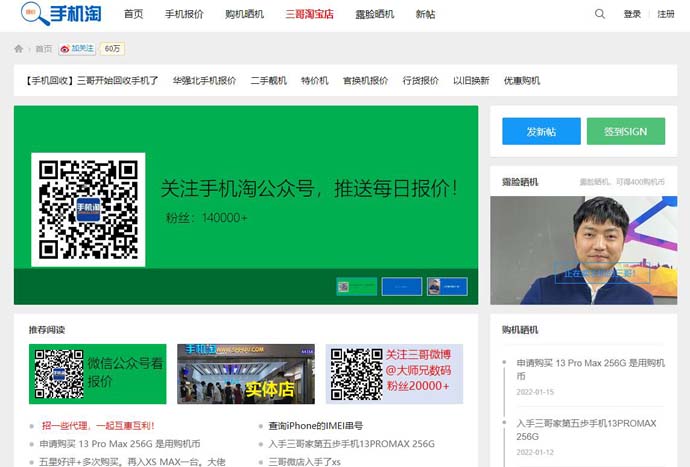Screen dimensions: 690x467
Task: Click the 登录 login link
Action: point(632,15)
